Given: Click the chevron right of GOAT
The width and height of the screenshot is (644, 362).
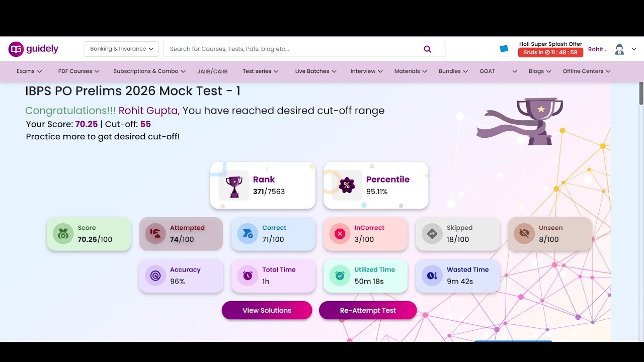Looking at the screenshot, I should click(515, 71).
